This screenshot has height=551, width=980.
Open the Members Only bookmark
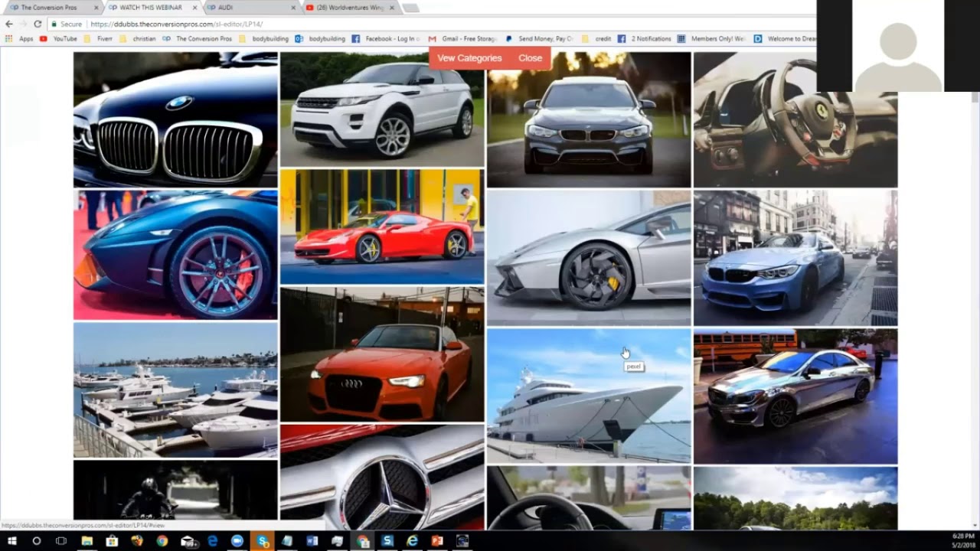click(712, 38)
